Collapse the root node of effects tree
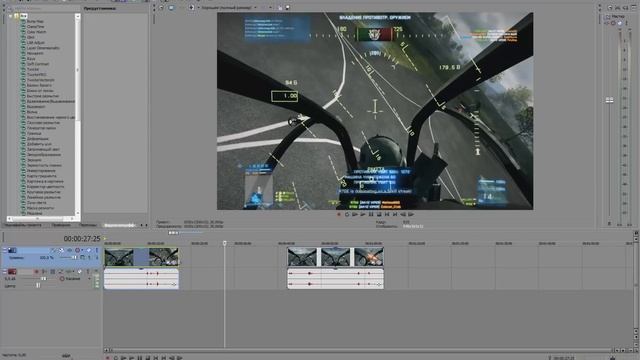The width and height of the screenshot is (640, 360). (11, 16)
